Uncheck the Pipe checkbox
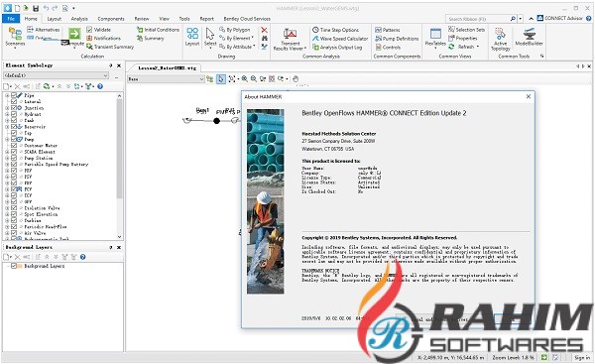 click(14, 95)
